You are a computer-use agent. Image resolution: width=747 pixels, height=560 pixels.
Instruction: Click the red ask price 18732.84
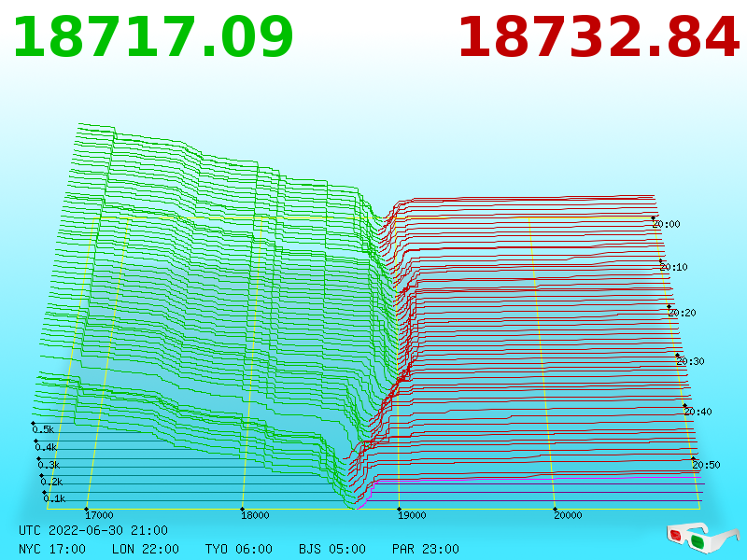599,37
